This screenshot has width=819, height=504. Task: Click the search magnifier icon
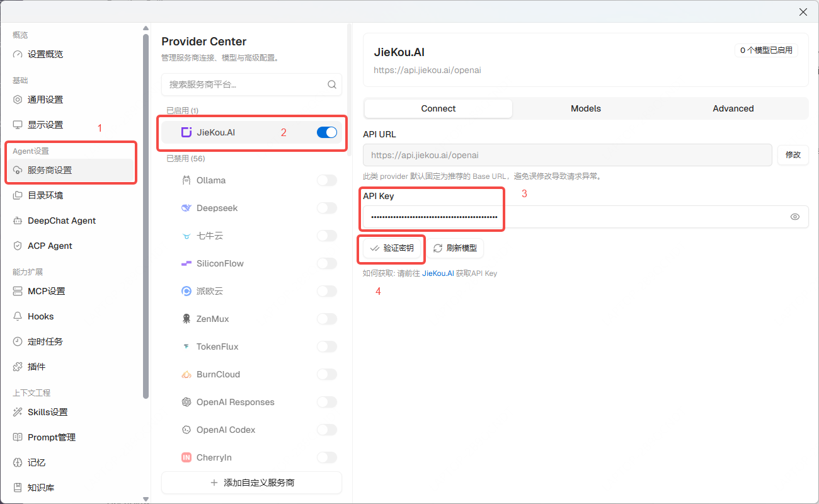[332, 84]
